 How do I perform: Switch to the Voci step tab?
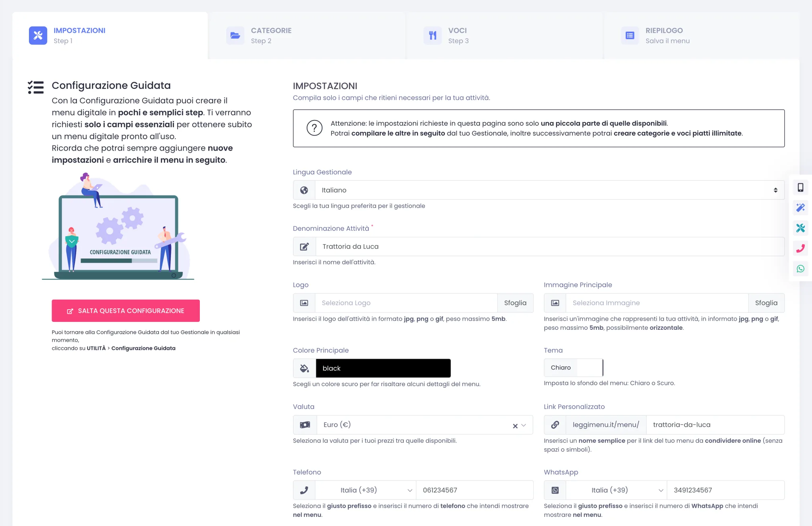(x=505, y=36)
